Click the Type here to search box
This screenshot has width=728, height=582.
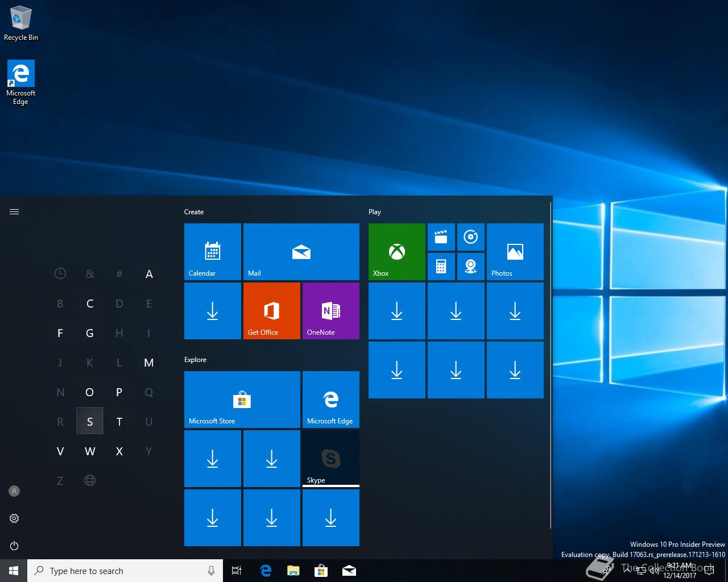pos(125,571)
